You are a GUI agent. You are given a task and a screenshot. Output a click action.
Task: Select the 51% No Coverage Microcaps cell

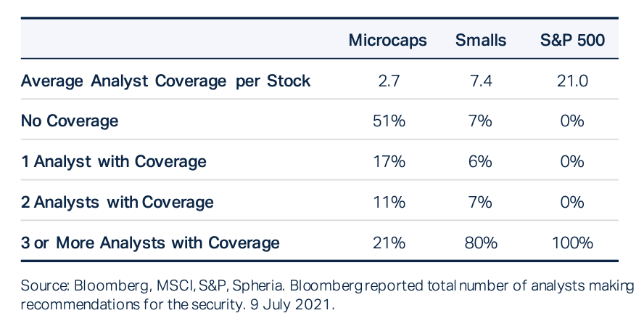387,121
